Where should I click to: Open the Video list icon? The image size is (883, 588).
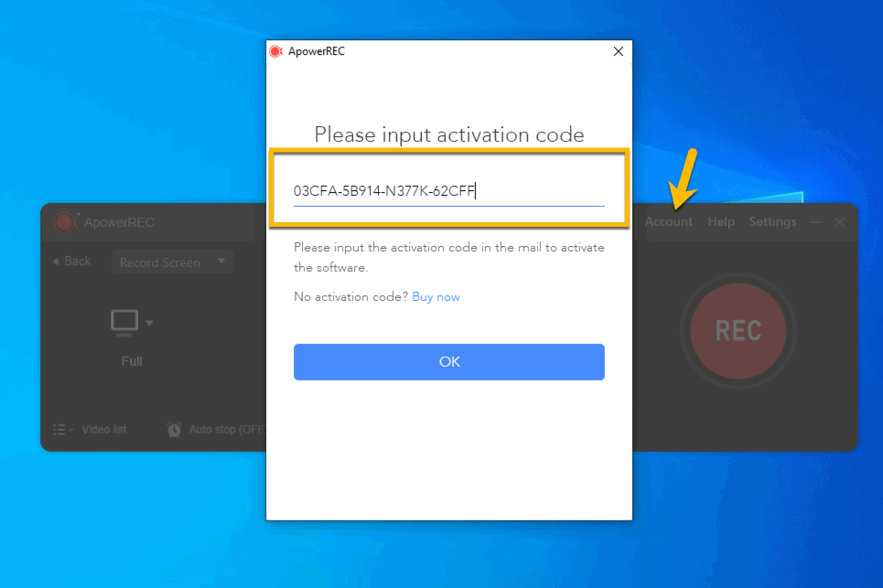click(61, 429)
